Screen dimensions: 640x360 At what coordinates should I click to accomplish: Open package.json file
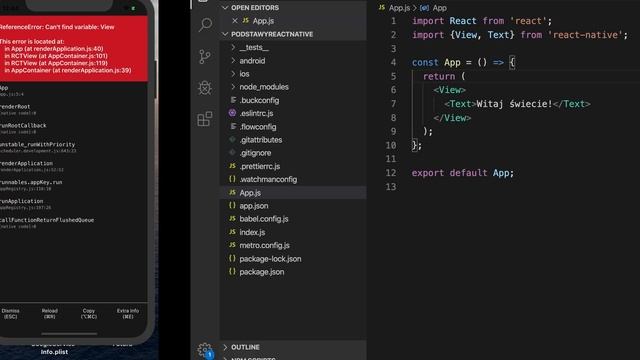click(293, 272)
